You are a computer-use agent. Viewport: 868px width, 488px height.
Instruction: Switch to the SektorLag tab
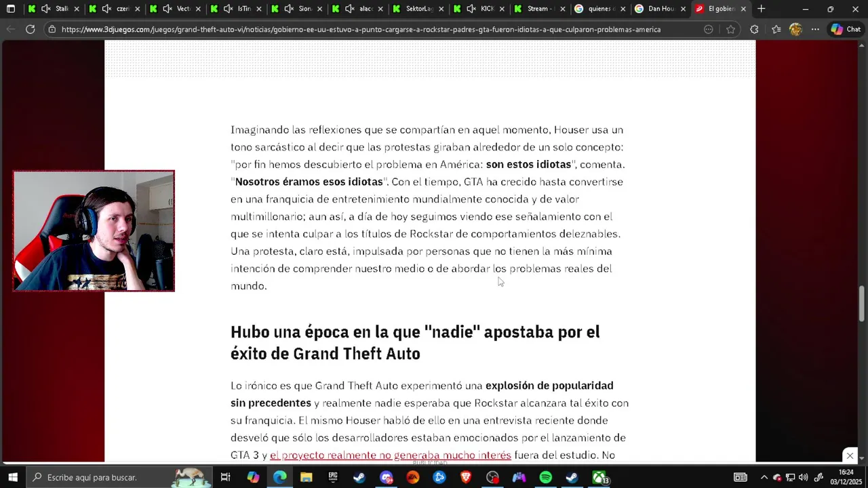click(418, 9)
